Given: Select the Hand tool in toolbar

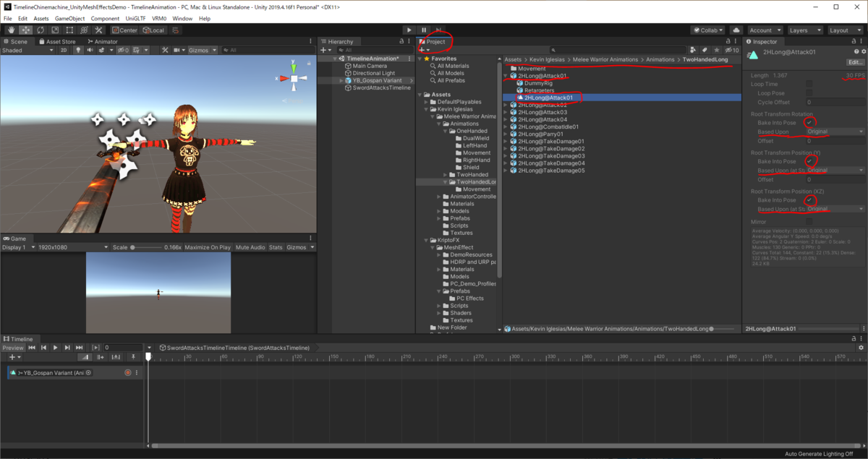Looking at the screenshot, I should (x=12, y=30).
